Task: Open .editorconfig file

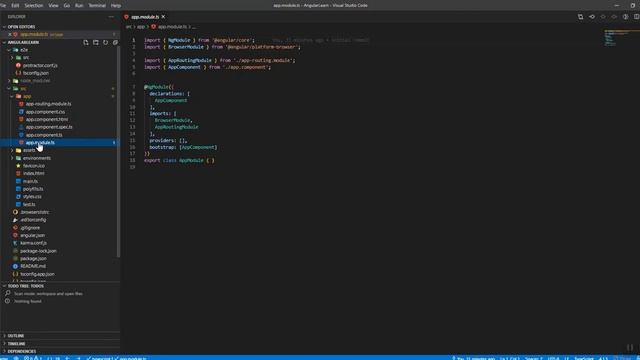Action: [x=33, y=220]
